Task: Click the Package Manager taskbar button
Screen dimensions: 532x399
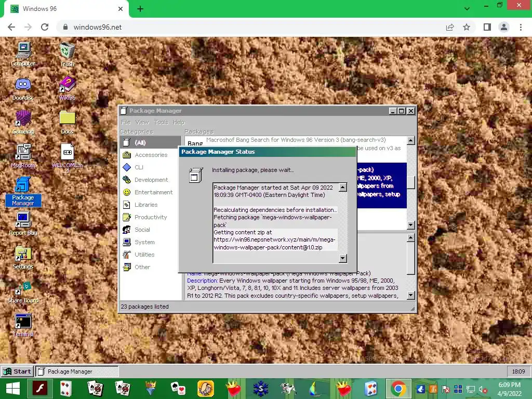Action: point(77,371)
